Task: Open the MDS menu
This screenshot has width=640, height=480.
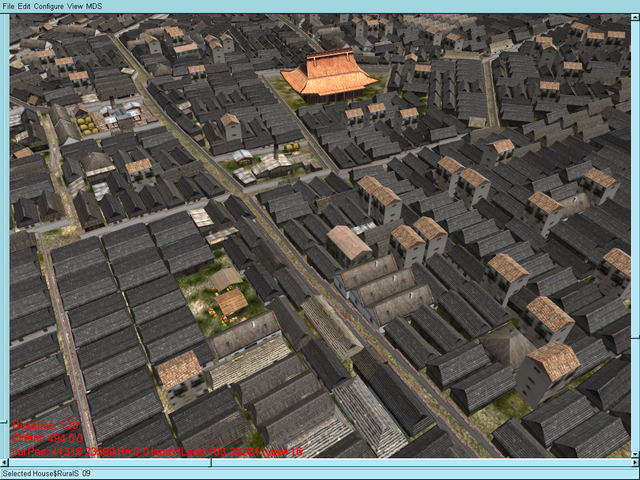Action: [x=94, y=6]
